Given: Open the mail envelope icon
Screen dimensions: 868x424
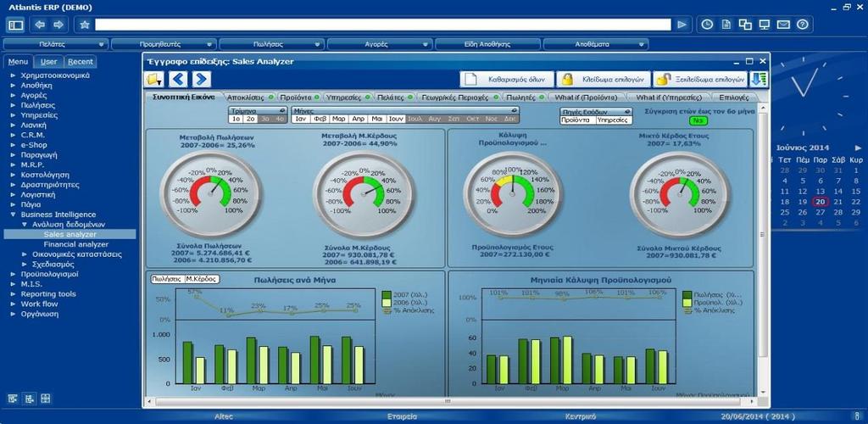Looking at the screenshot, I should [783, 25].
